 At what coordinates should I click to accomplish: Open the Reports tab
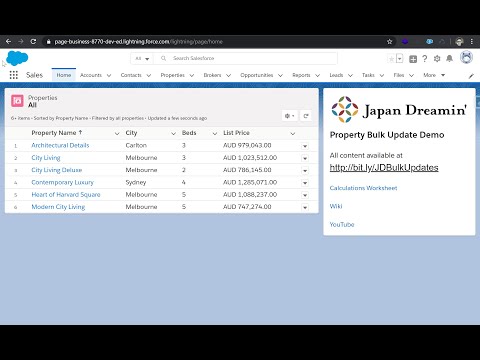click(x=301, y=75)
